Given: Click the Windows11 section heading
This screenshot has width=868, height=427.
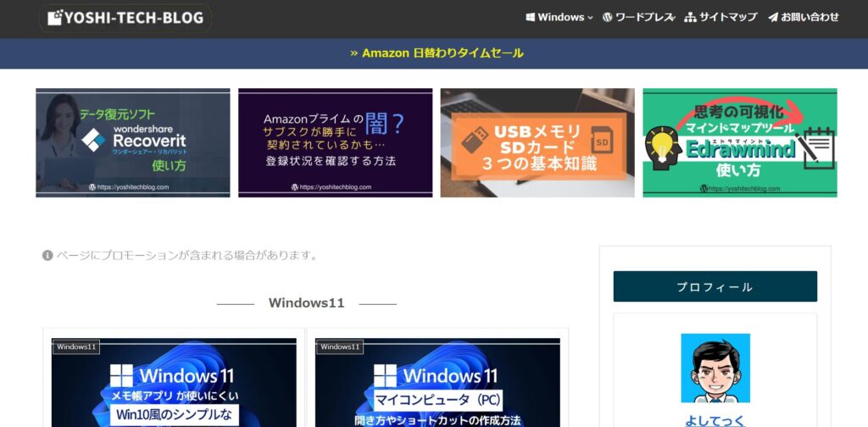Looking at the screenshot, I should 306,303.
